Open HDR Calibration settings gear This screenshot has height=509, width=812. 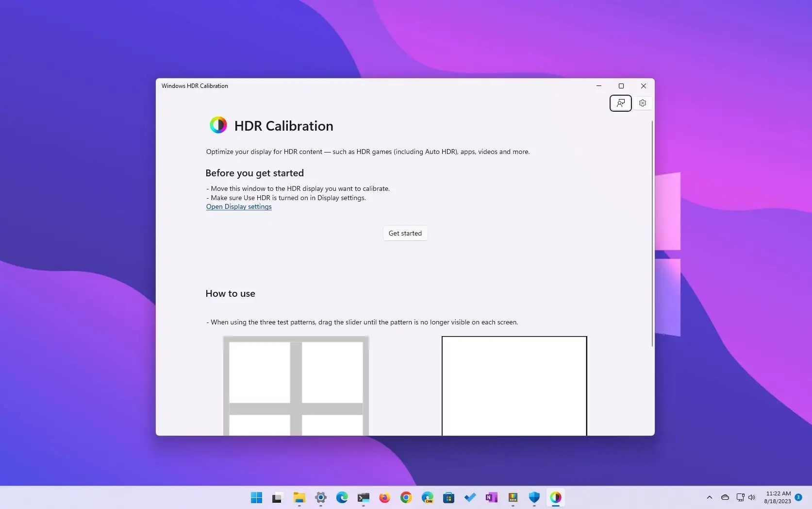[642, 103]
